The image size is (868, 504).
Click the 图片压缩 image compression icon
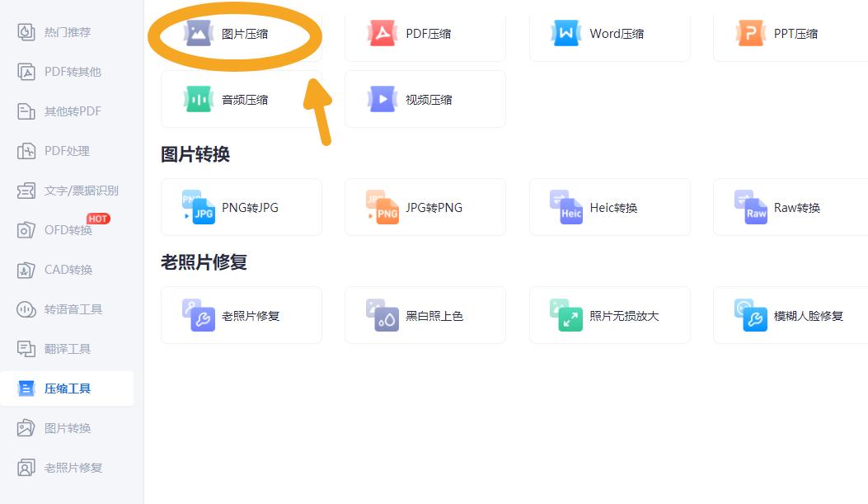[198, 34]
